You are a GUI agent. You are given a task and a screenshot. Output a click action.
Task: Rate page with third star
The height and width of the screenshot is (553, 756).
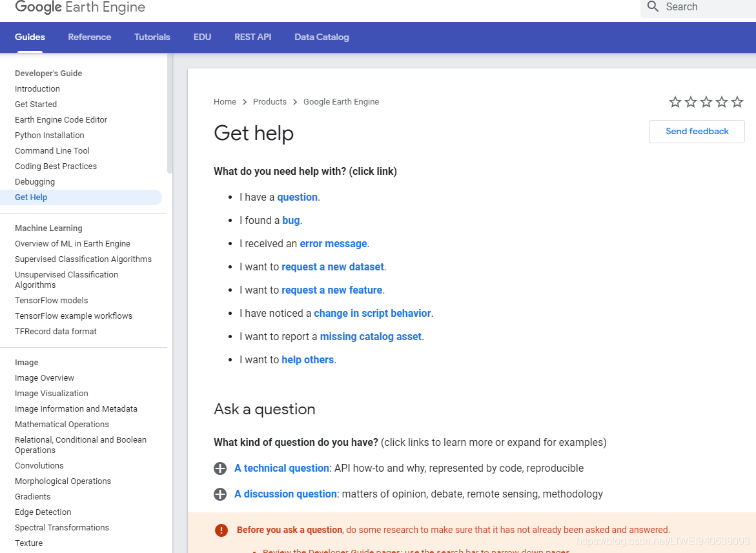(706, 102)
